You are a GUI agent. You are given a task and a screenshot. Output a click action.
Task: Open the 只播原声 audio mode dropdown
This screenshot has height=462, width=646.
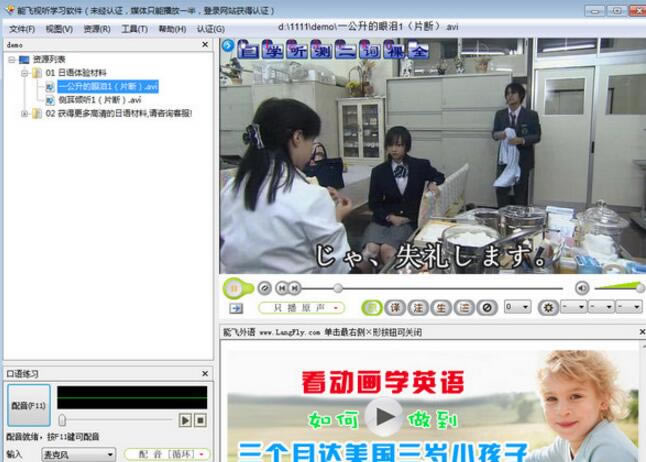pyautogui.click(x=301, y=308)
